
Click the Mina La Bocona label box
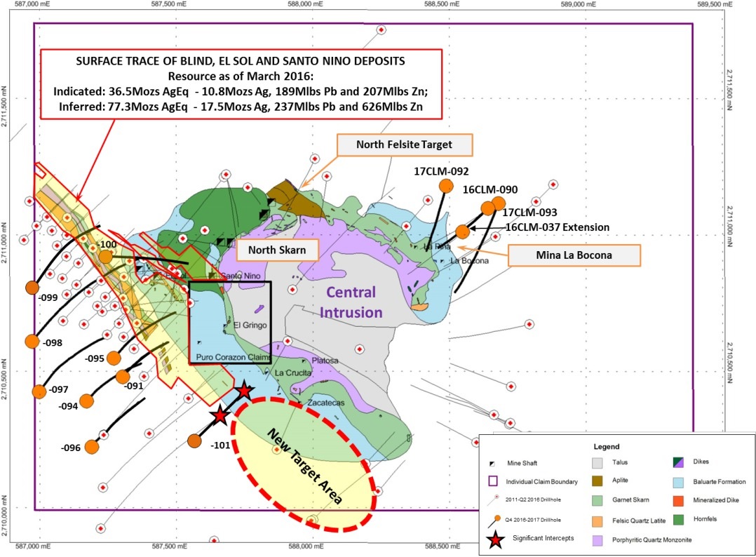click(x=574, y=255)
